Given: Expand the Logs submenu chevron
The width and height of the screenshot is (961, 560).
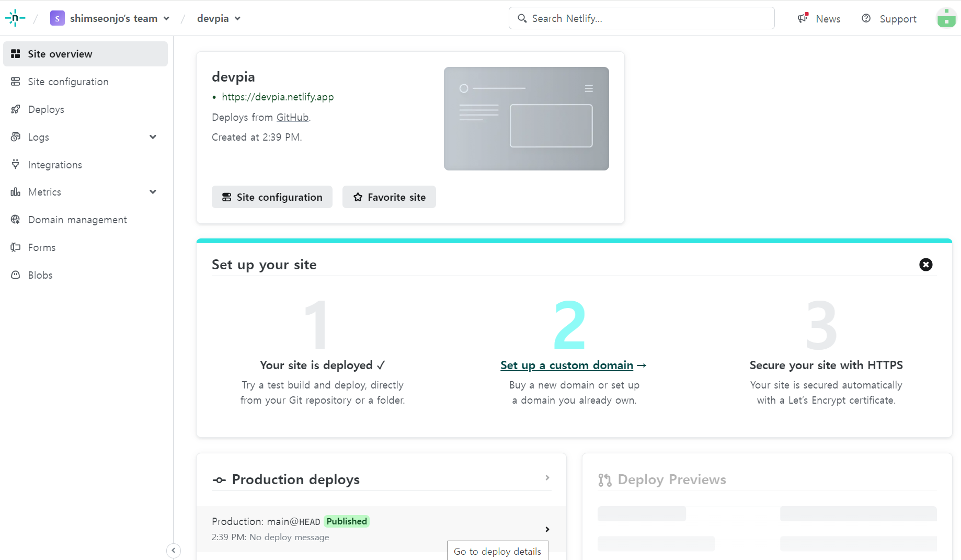Looking at the screenshot, I should (153, 137).
